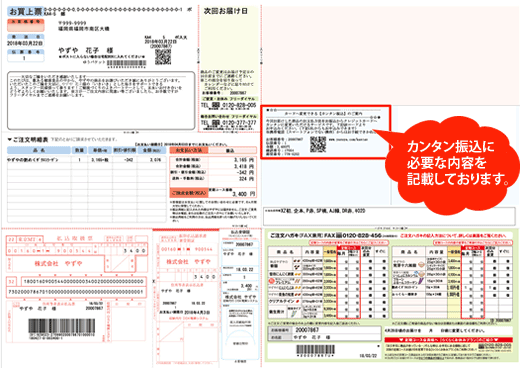Screen dimensions: 520x368
Task: Click the phone icon next to 0120-828-005
Action: click(x=216, y=105)
